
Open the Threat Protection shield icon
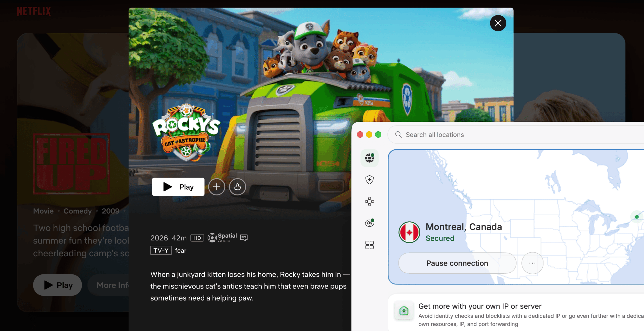coord(370,180)
